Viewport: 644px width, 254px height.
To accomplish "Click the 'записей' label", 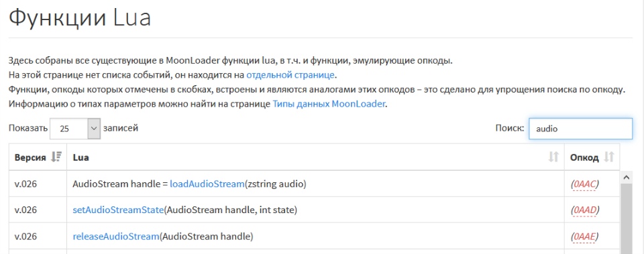I will point(121,129).
